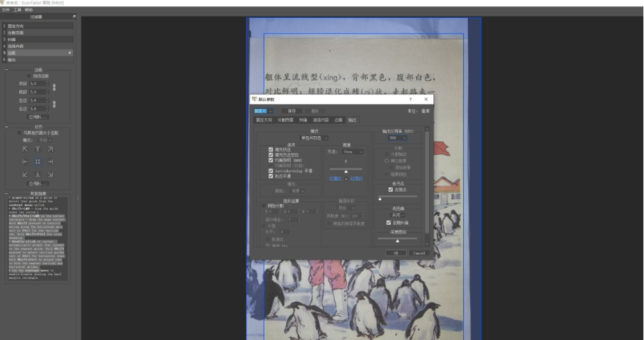Switch to the 分割页面 tab in the dialog
Screen dimensions: 644x340
tap(286, 120)
